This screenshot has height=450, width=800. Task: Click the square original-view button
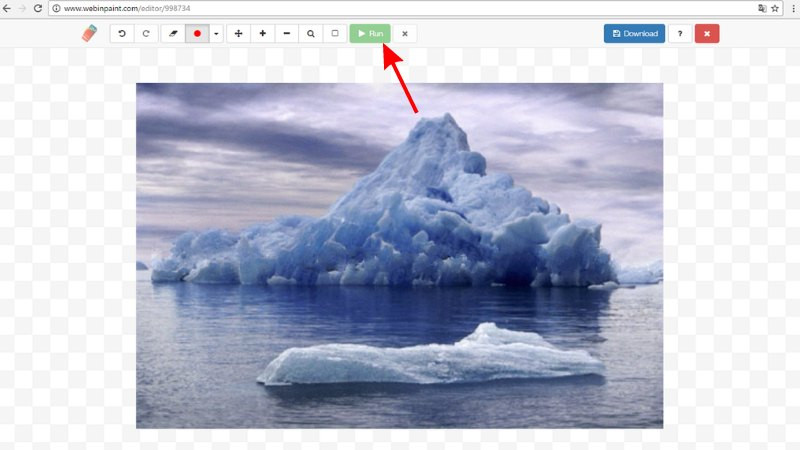[335, 33]
